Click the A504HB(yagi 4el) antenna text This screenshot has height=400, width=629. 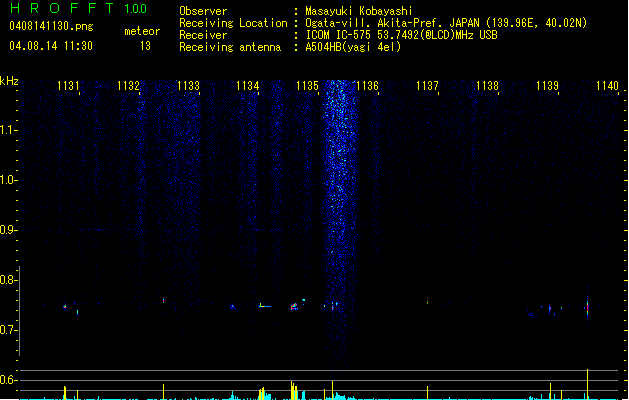pos(353,47)
